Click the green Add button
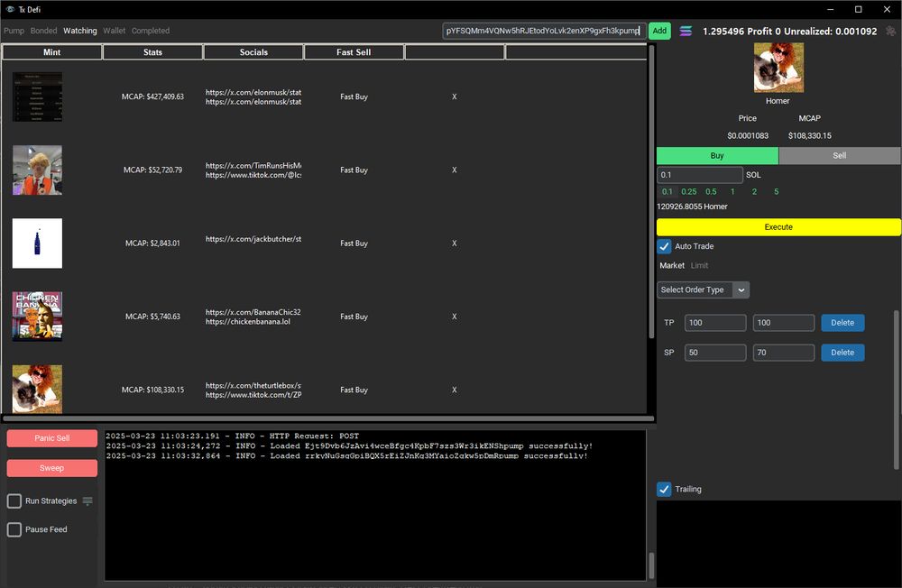902x588 pixels. 660,31
